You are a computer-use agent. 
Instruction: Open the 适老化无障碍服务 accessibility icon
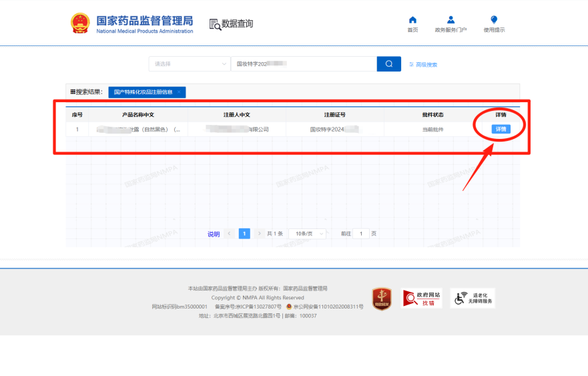(473, 299)
